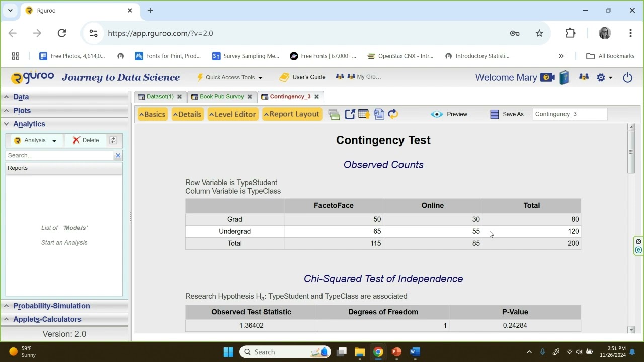The width and height of the screenshot is (644, 362).
Task: Open PowerPoint from the taskbar
Action: pyautogui.click(x=396, y=352)
